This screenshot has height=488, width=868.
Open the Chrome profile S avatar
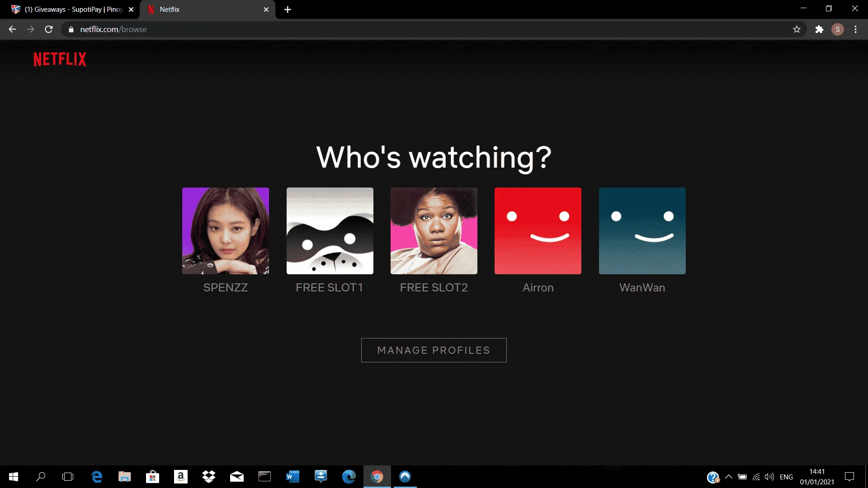pos(838,29)
